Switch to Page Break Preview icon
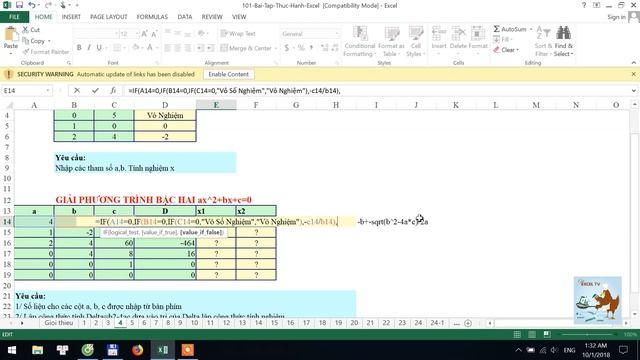 click(547, 335)
